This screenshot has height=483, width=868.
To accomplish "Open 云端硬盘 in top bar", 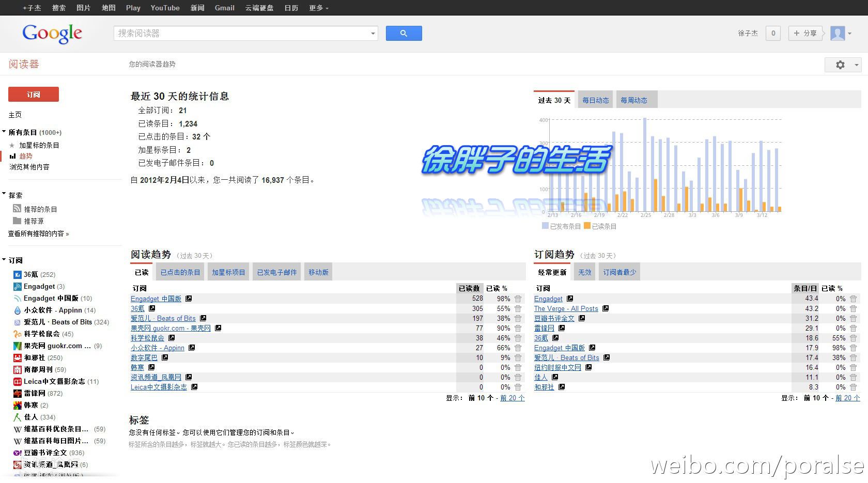I will point(259,8).
